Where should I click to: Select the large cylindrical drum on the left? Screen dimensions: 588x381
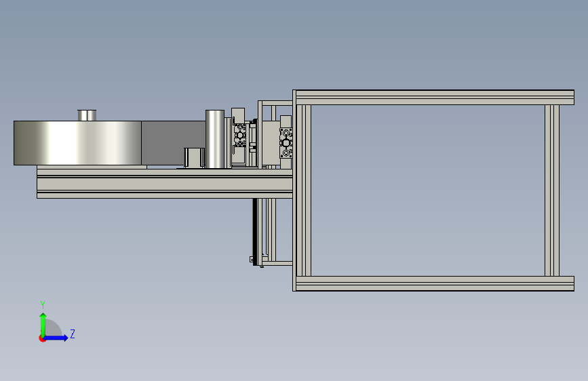tap(77, 143)
